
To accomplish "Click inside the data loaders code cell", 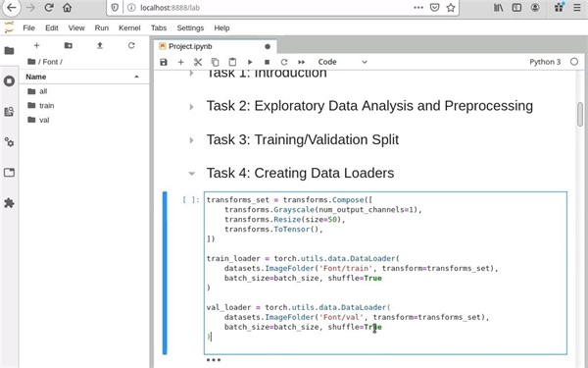I will coord(385,273).
